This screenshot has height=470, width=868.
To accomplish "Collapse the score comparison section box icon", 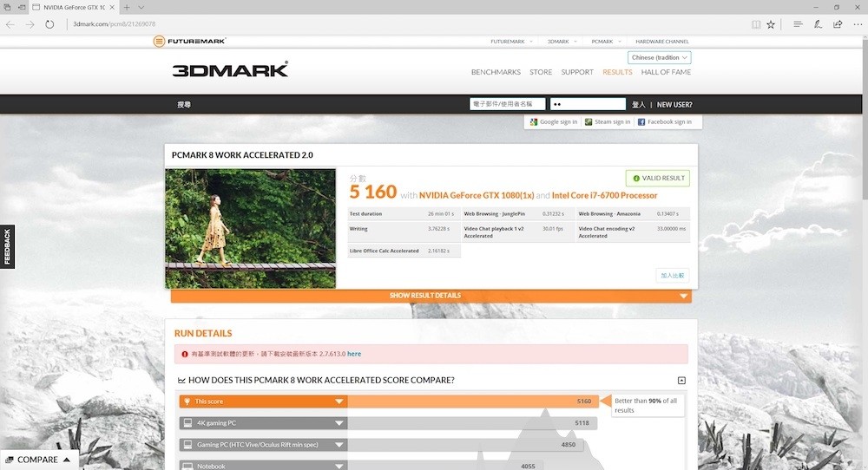I will click(x=681, y=381).
